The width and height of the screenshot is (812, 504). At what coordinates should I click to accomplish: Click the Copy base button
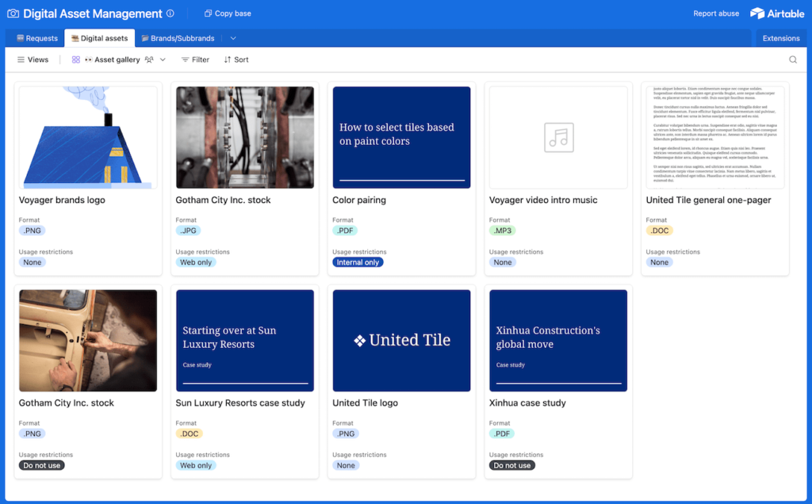(x=227, y=13)
